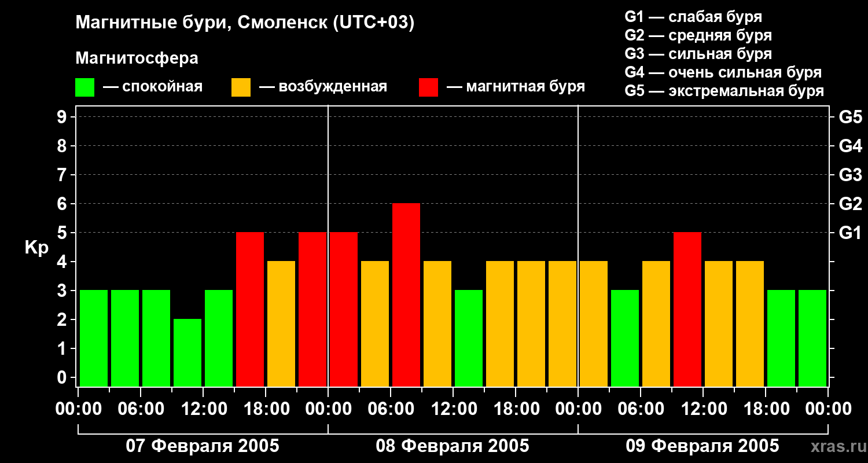
Task: Click the tallest red bar reaching Kp 6
Action: [x=406, y=295]
